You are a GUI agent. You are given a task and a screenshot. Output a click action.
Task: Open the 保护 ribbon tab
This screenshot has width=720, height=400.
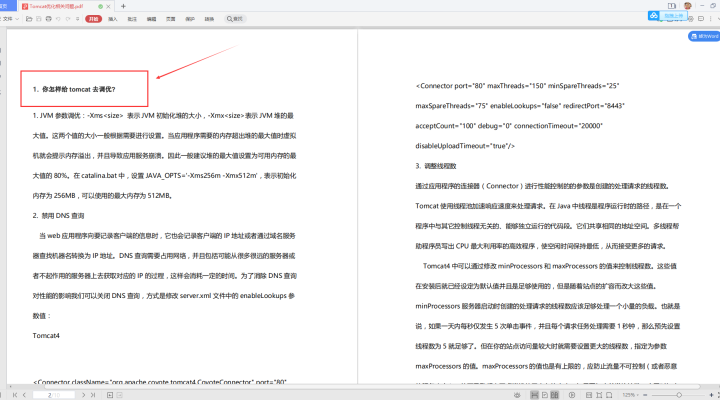click(190, 19)
